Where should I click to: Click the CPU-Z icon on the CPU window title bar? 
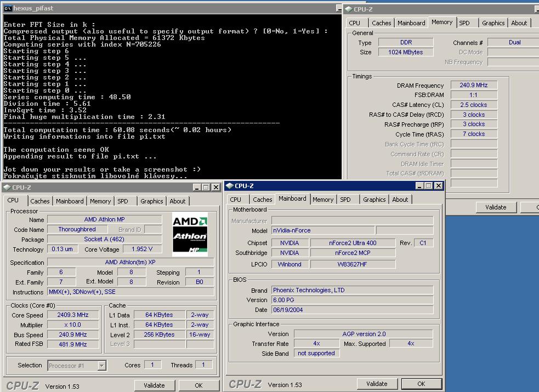tap(7, 188)
